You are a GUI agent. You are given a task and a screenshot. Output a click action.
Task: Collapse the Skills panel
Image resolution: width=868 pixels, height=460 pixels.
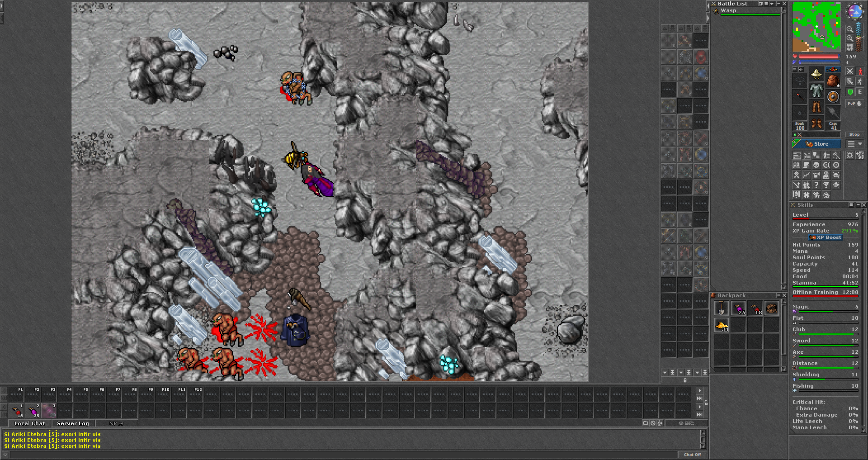(858, 205)
